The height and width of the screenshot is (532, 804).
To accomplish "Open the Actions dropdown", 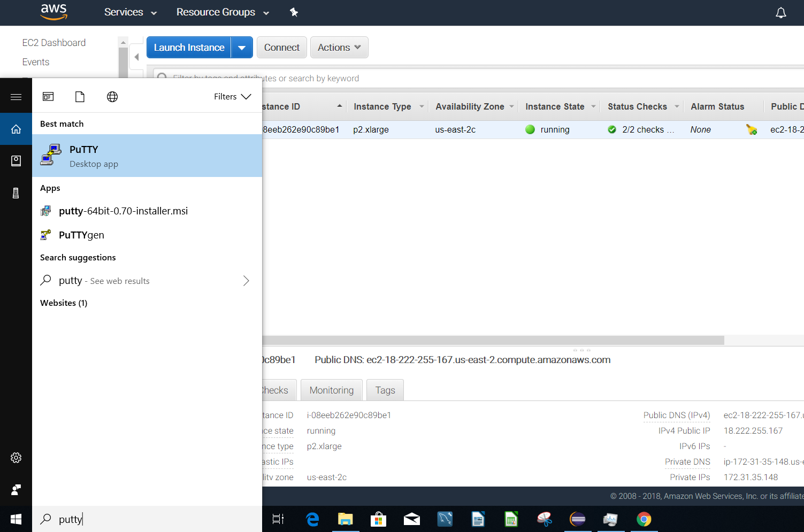I will coord(339,47).
